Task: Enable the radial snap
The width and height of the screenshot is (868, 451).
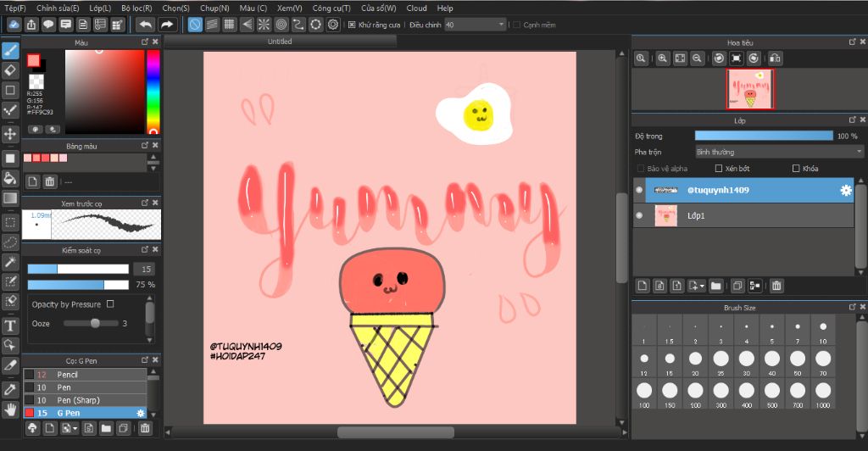Action: [x=264, y=25]
